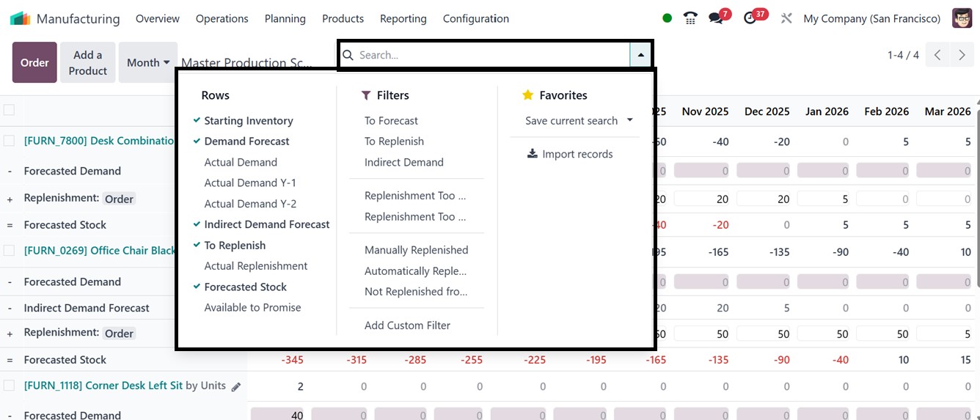Expand Save current search option
This screenshot has height=420, width=980.
tap(579, 121)
